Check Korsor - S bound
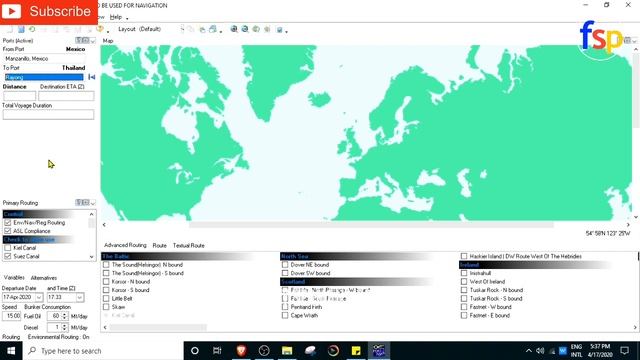Image resolution: width=640 pixels, height=360 pixels. click(106, 290)
